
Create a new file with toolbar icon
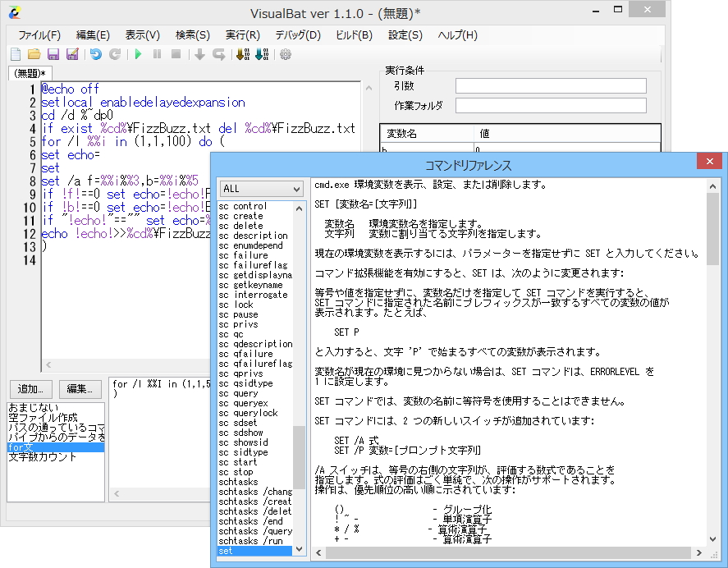[x=16, y=54]
